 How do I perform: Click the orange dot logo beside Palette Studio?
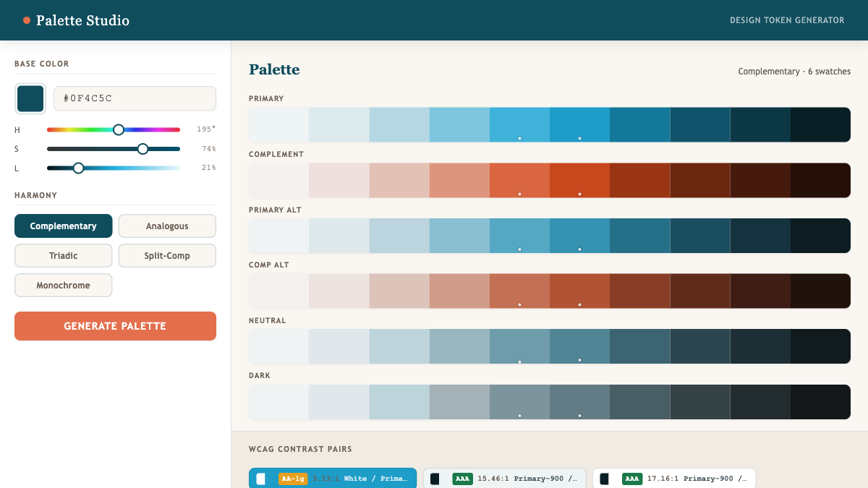pyautogui.click(x=27, y=20)
